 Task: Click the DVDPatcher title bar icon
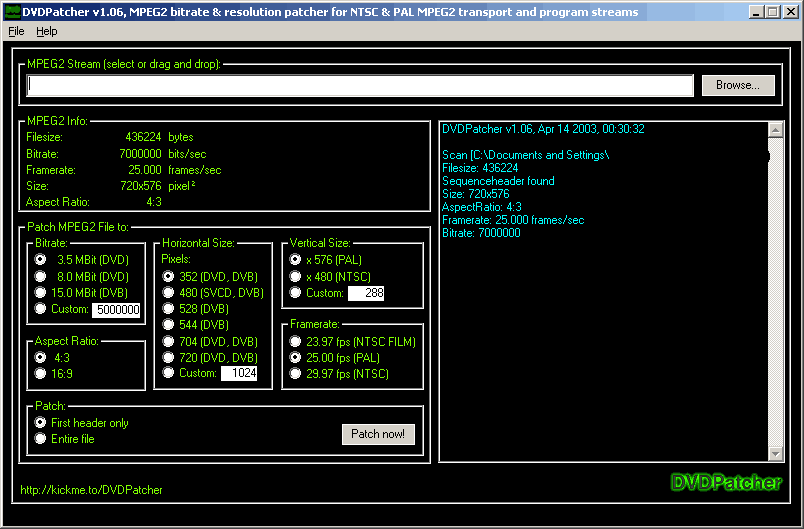click(12, 12)
